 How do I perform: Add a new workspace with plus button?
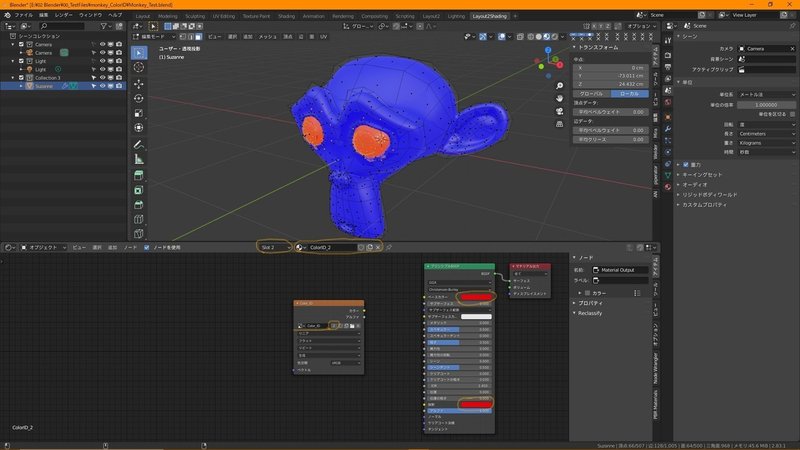click(x=515, y=16)
